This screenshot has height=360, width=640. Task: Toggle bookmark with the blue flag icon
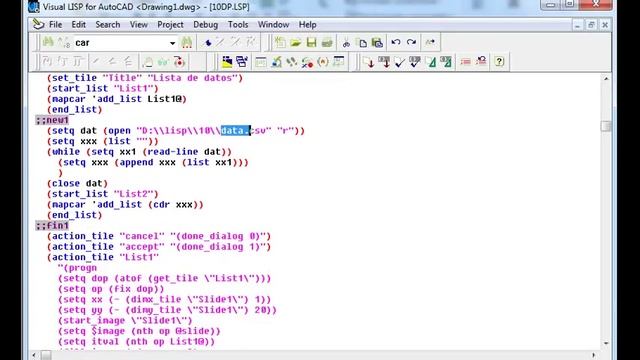(208, 42)
